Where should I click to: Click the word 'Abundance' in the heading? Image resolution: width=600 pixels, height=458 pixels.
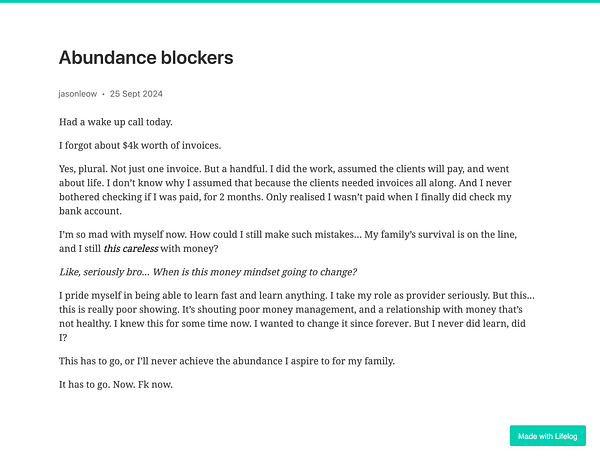pos(107,58)
